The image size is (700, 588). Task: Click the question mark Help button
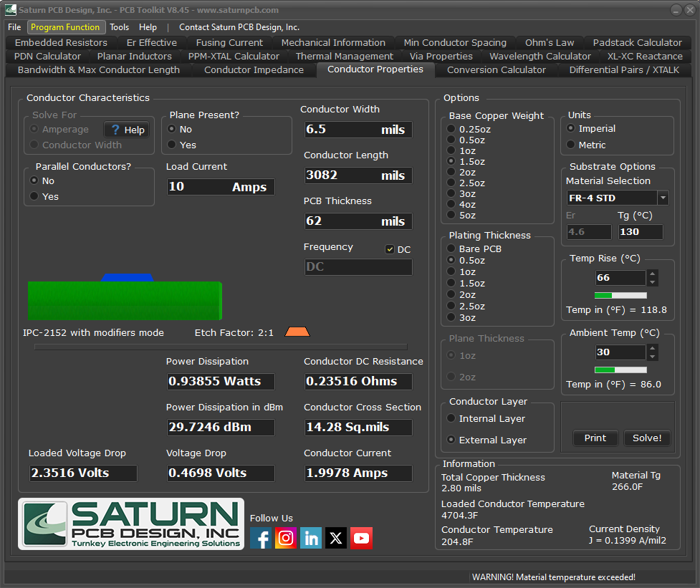[x=127, y=130]
